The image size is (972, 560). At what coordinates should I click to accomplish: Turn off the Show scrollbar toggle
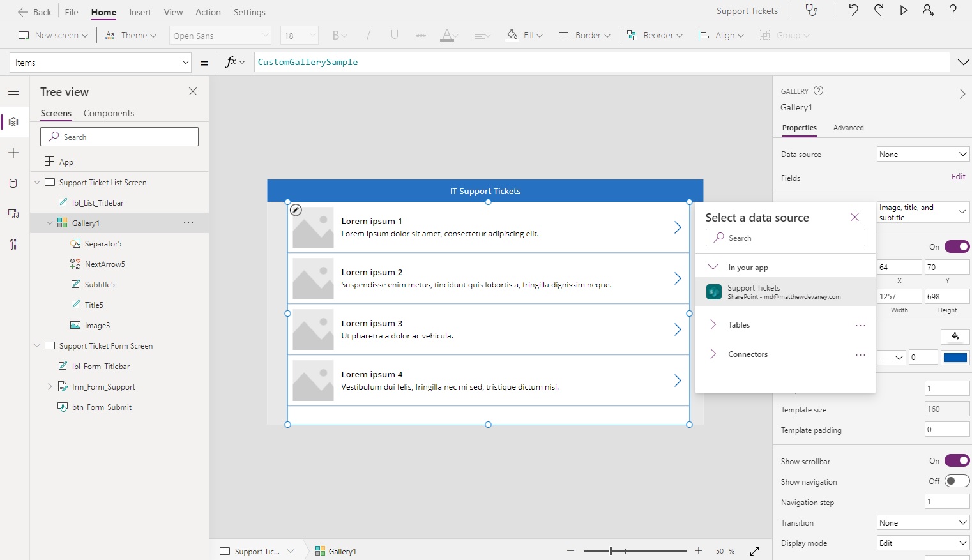[956, 460]
